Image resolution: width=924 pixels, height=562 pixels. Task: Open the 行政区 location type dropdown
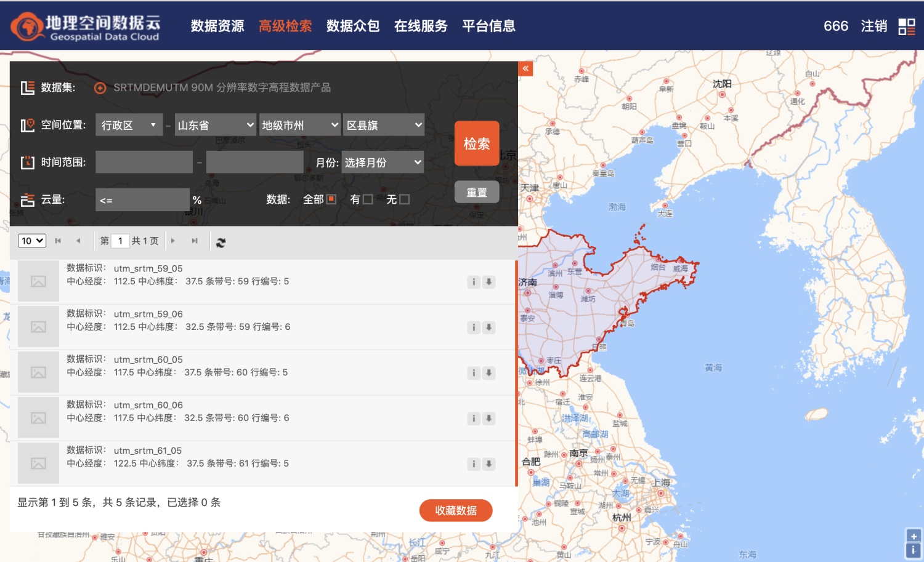click(x=129, y=125)
